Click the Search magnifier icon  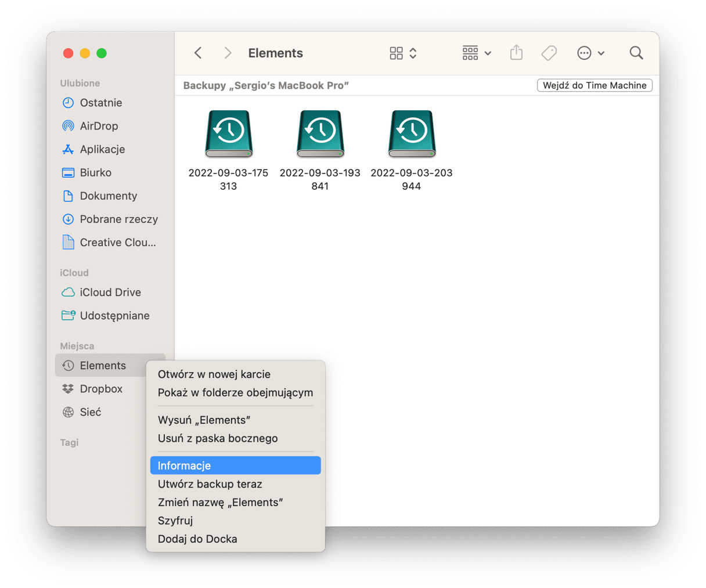pos(636,53)
